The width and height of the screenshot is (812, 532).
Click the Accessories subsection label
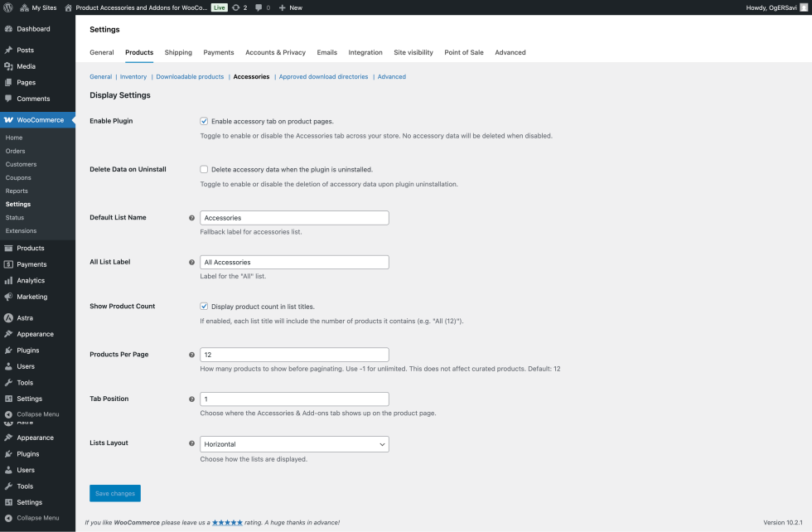point(251,77)
